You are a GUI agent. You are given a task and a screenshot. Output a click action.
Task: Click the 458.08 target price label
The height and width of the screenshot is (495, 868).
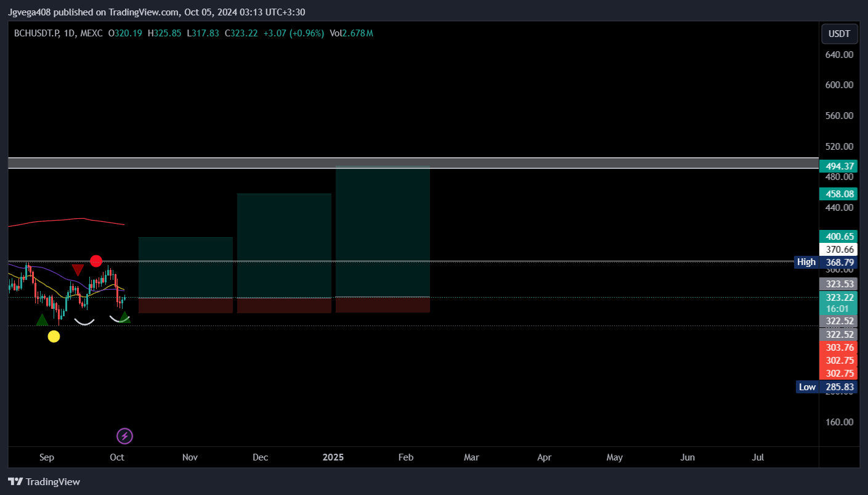pos(839,194)
